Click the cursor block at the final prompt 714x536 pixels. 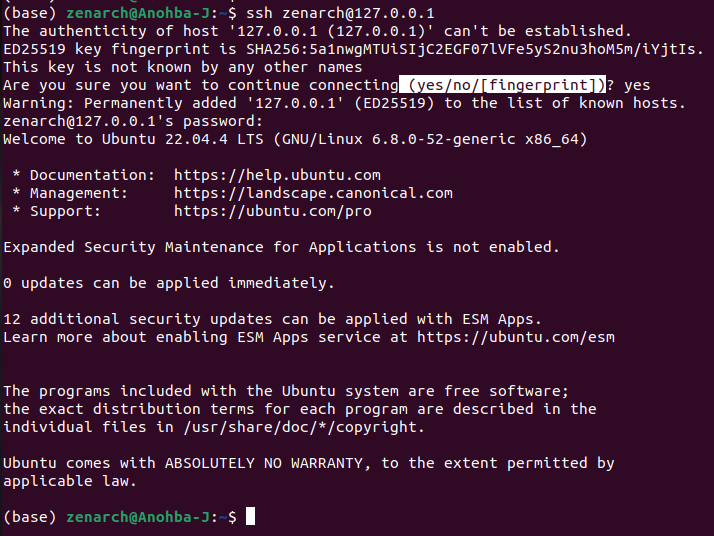pos(250,517)
